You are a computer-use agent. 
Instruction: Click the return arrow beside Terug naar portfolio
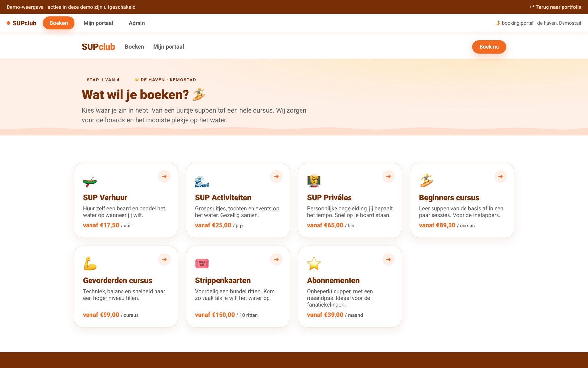531,7
